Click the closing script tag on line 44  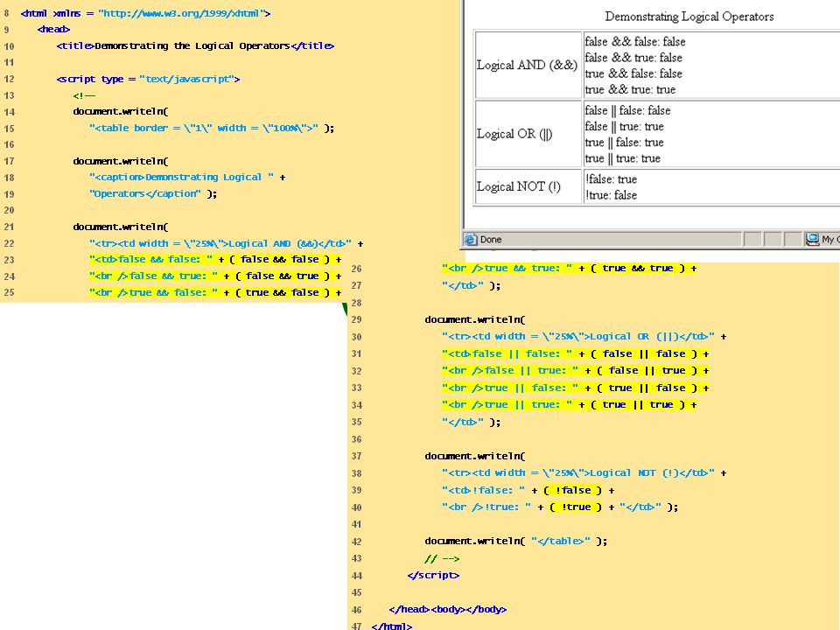coord(433,576)
